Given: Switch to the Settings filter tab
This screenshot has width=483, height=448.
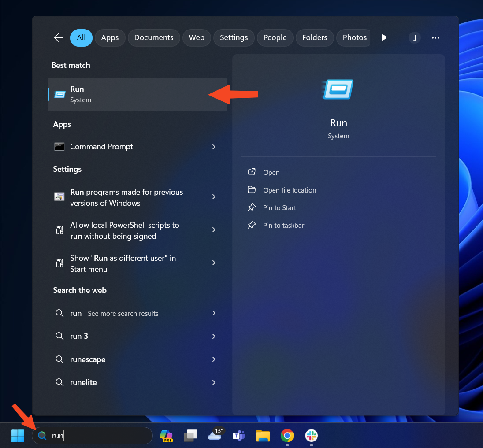Looking at the screenshot, I should pos(234,37).
